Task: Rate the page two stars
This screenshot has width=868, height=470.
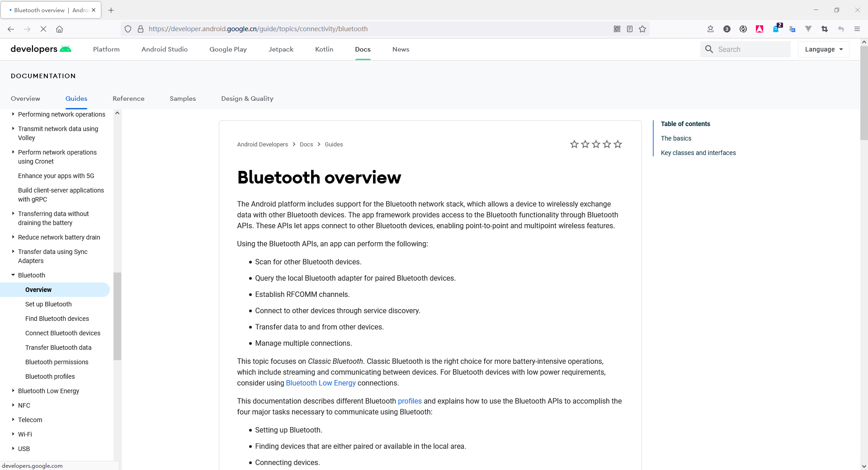Action: pos(585,144)
